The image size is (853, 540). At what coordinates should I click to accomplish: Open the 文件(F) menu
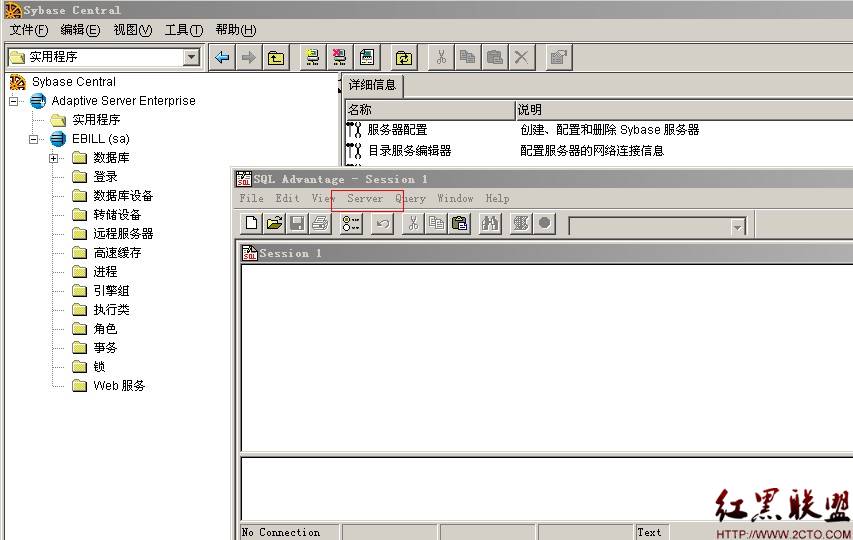pos(29,30)
